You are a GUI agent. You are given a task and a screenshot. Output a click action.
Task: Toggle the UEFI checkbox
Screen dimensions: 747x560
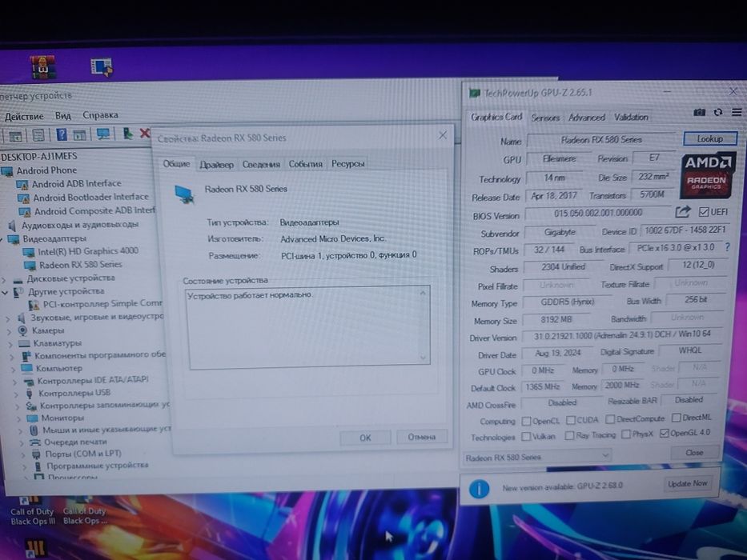coord(703,212)
